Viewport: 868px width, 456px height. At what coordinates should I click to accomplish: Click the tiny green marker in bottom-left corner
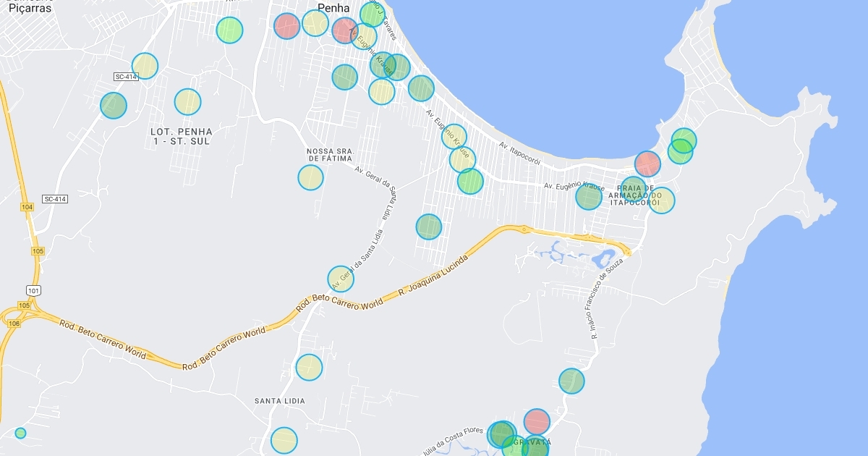click(x=20, y=433)
